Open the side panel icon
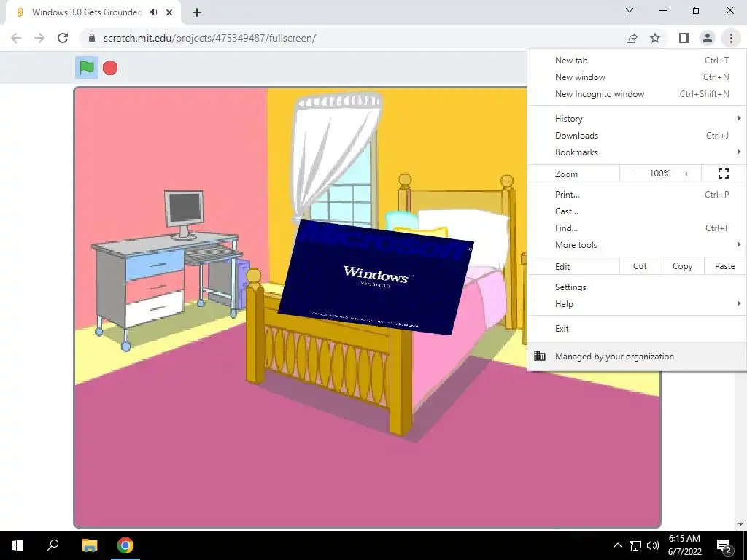 coord(684,38)
